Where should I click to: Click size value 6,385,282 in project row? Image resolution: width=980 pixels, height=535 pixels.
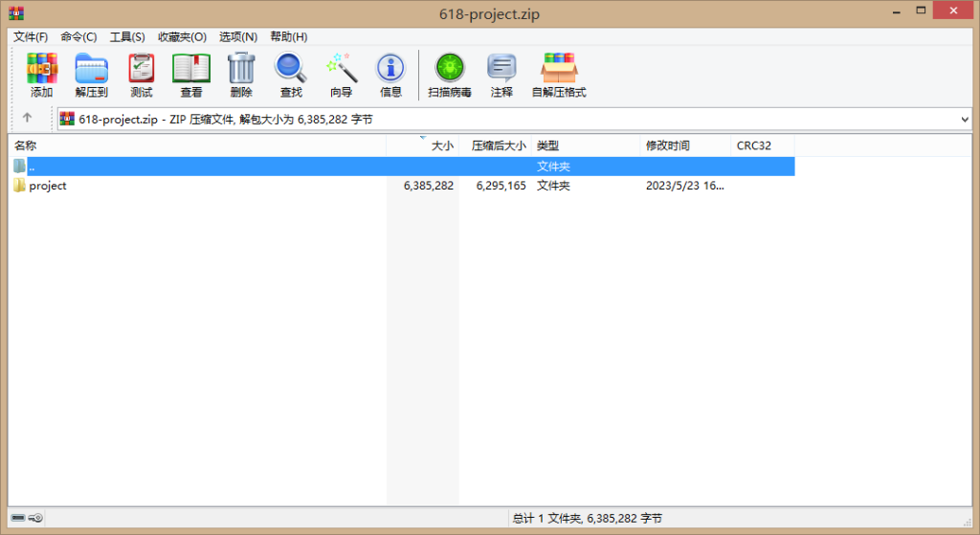tap(428, 186)
